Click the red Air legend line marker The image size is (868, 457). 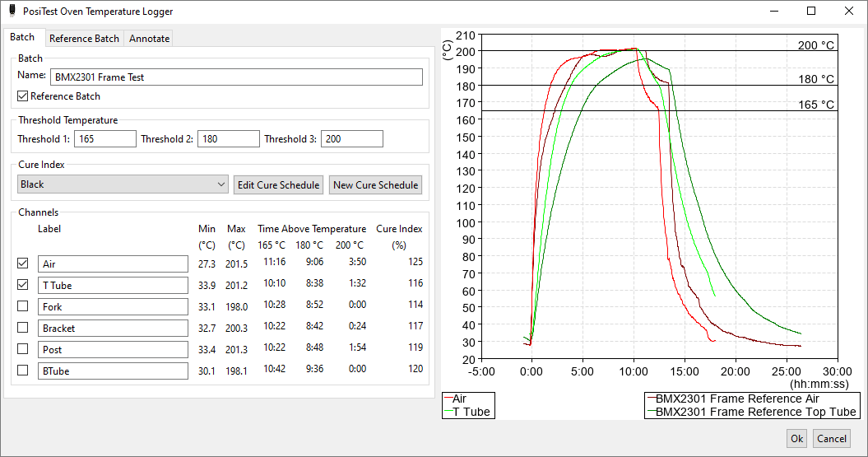coord(448,399)
